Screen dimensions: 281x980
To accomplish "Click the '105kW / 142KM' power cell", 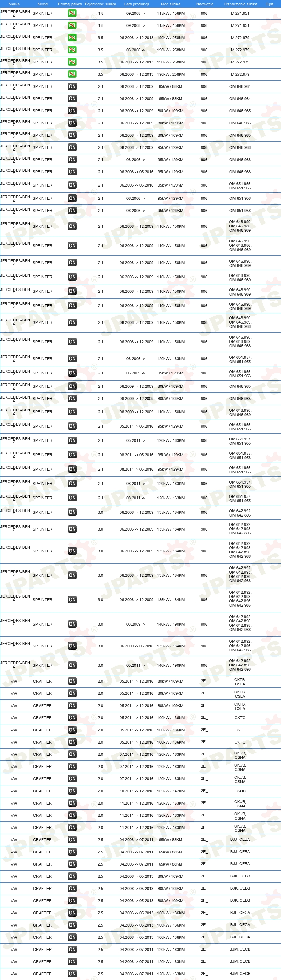I will [171, 791].
